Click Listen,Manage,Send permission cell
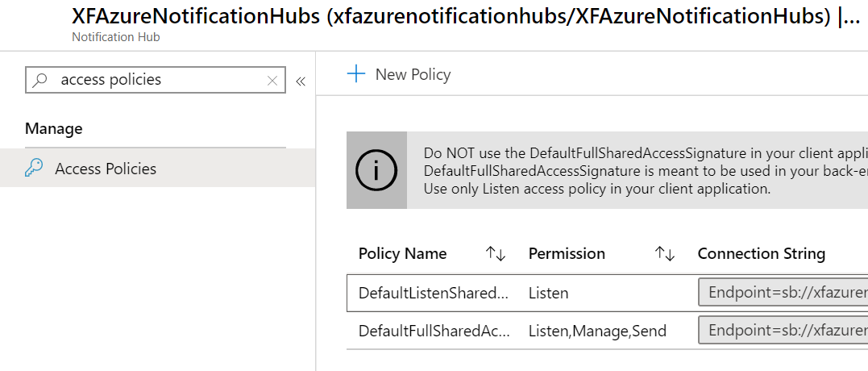Screen dimensions: 868x371 click(597, 331)
